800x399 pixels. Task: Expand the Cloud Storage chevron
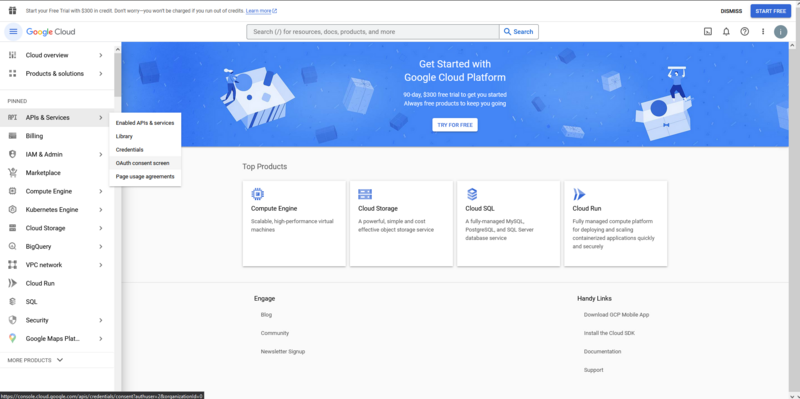pyautogui.click(x=101, y=228)
